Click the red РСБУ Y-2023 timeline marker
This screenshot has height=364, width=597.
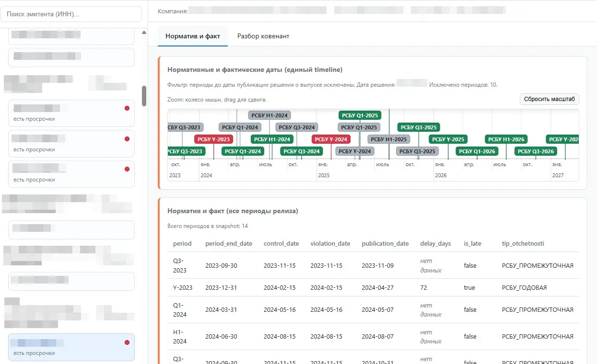[213, 139]
